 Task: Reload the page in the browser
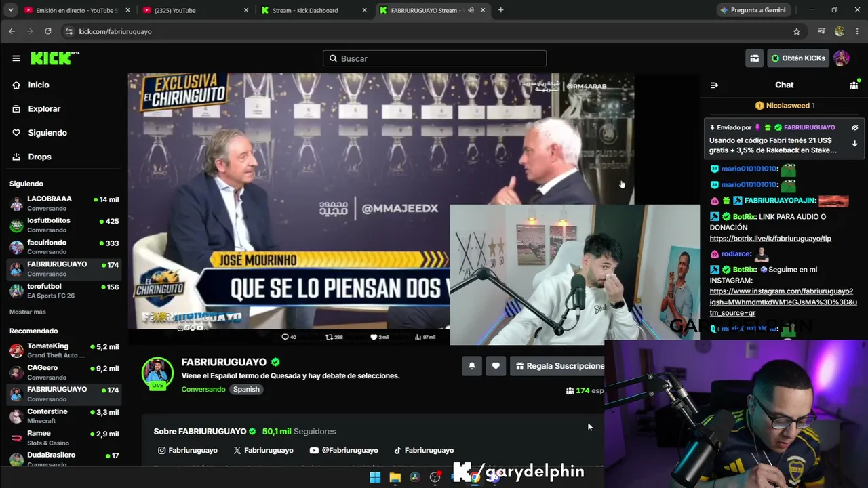pyautogui.click(x=47, y=31)
